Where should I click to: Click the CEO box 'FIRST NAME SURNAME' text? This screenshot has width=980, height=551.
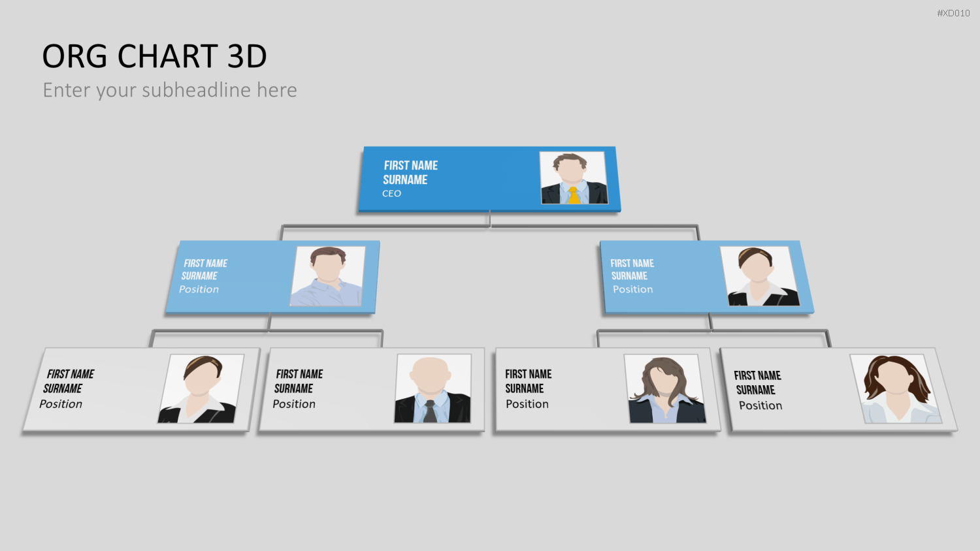pos(410,172)
